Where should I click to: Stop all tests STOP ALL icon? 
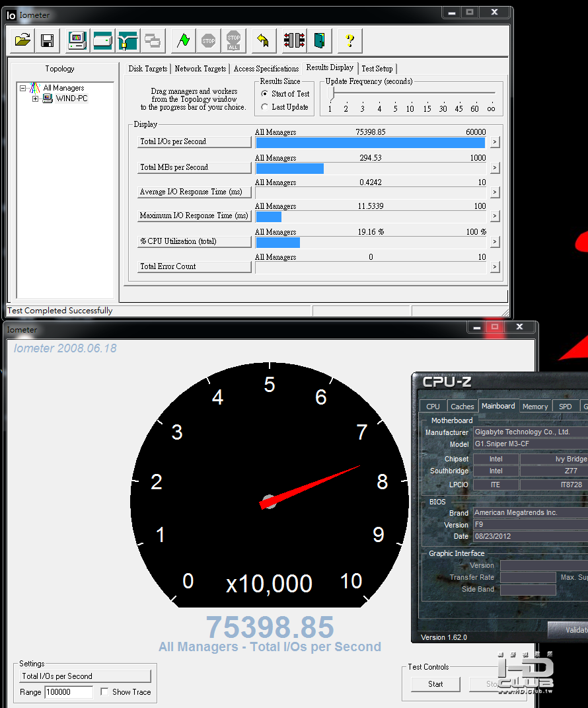(233, 40)
